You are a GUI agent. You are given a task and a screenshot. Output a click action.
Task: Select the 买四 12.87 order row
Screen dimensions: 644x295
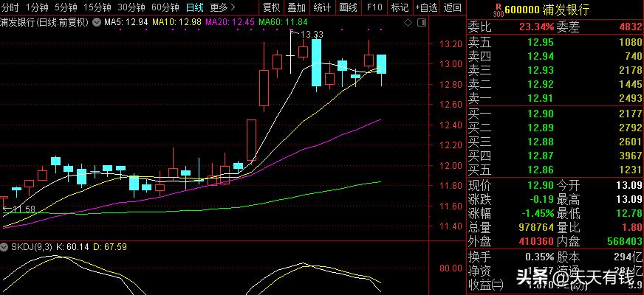[x=555, y=156]
